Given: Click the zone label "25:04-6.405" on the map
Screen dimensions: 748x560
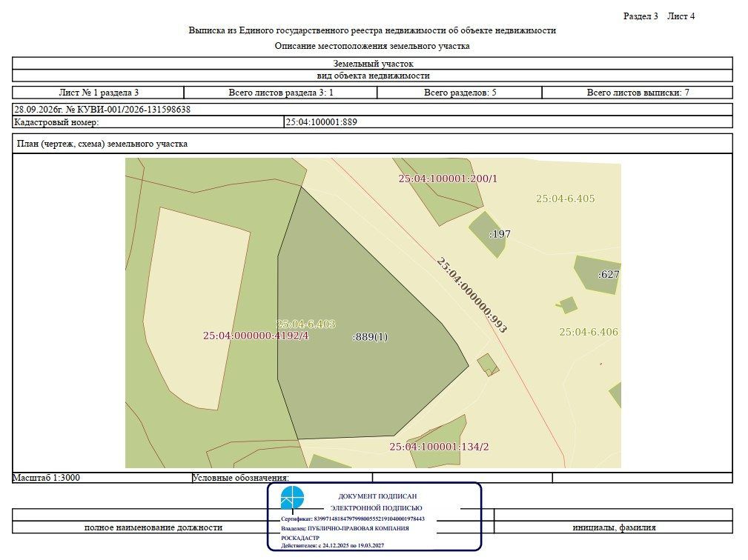Looking at the screenshot, I should tap(566, 199).
